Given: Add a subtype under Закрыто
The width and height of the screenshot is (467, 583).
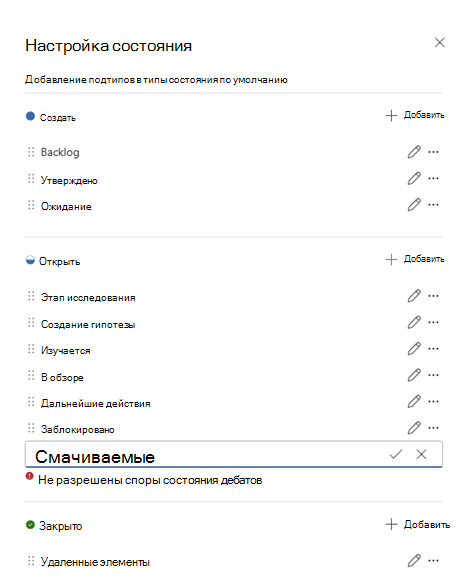Looking at the screenshot, I should click(x=417, y=525).
